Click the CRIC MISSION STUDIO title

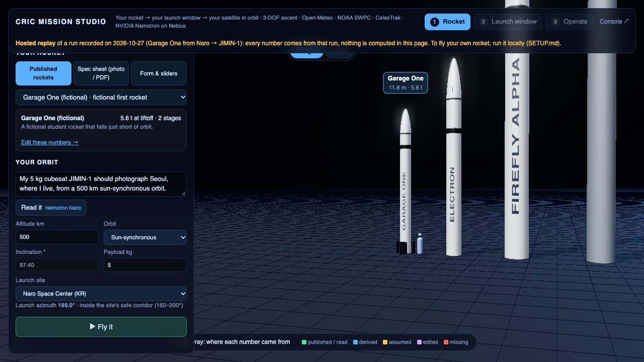(x=61, y=22)
